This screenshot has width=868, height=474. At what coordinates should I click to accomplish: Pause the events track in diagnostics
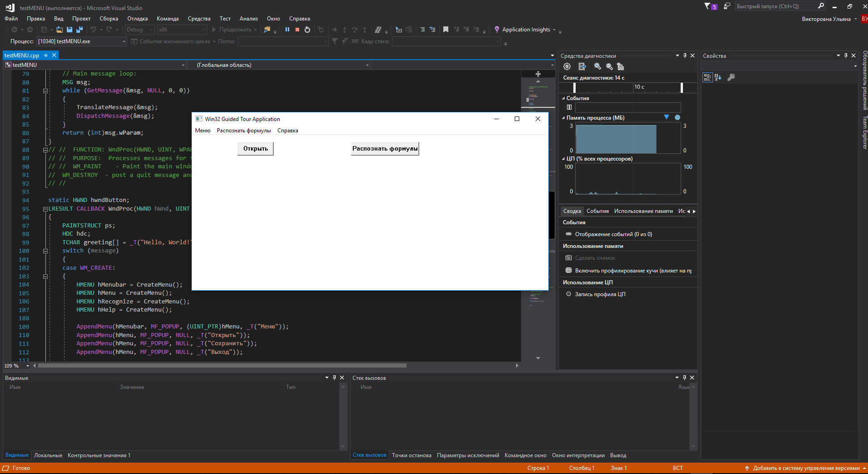point(569,107)
